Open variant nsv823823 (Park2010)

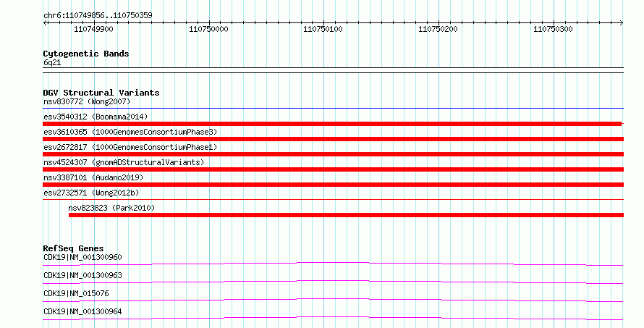[111, 208]
